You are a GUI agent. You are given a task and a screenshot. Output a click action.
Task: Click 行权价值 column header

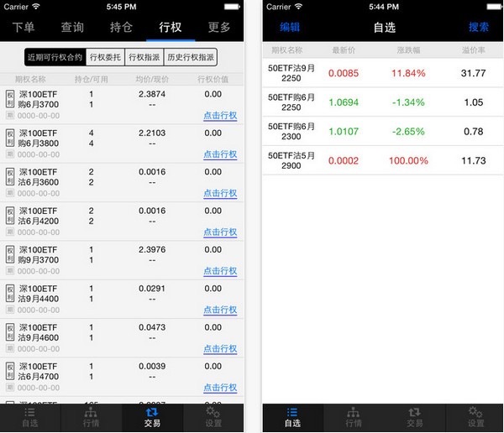click(x=213, y=80)
